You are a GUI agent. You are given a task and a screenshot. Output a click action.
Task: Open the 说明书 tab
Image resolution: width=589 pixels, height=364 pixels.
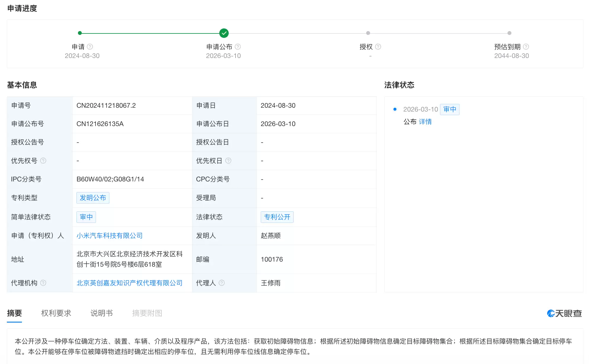[101, 313]
